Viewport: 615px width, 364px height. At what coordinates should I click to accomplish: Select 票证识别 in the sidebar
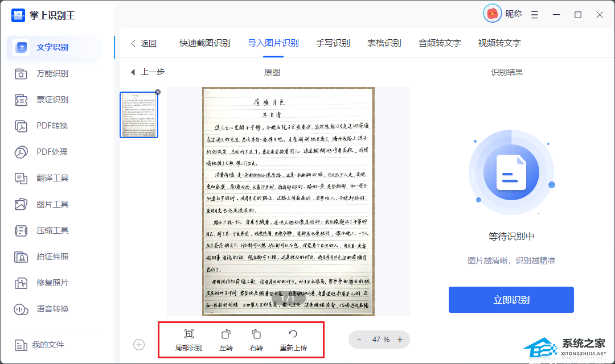(x=52, y=100)
